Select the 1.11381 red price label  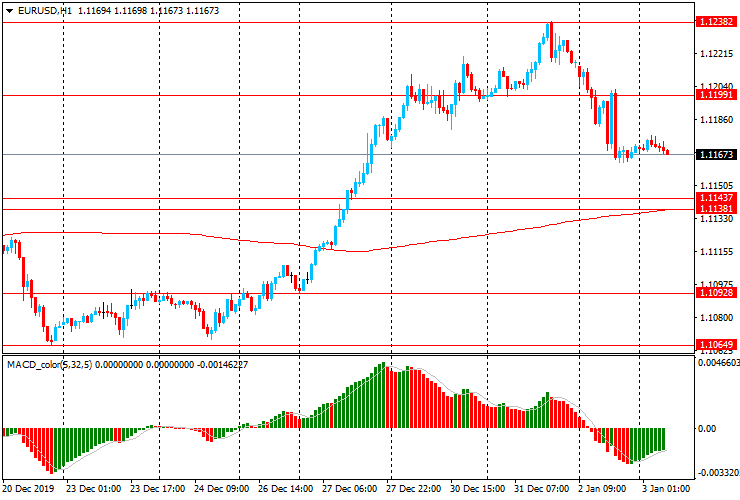tap(716, 209)
